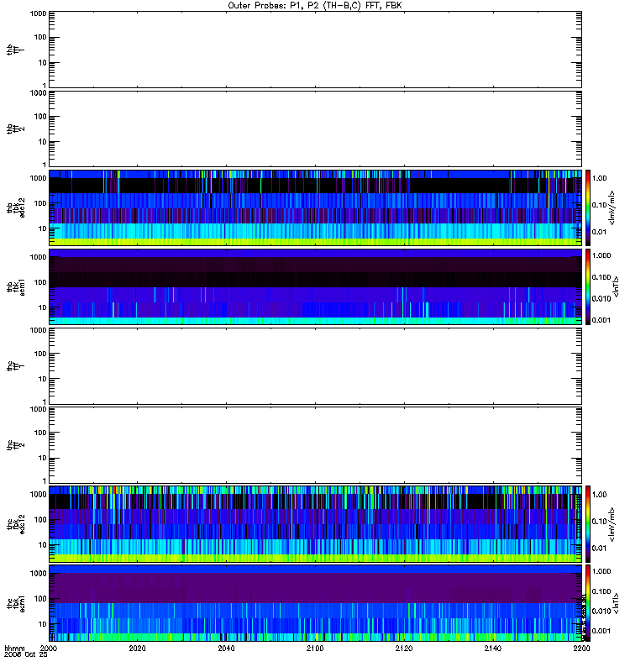
Task: Click the thb fbk scm1 spectrogram panel
Action: (x=315, y=286)
